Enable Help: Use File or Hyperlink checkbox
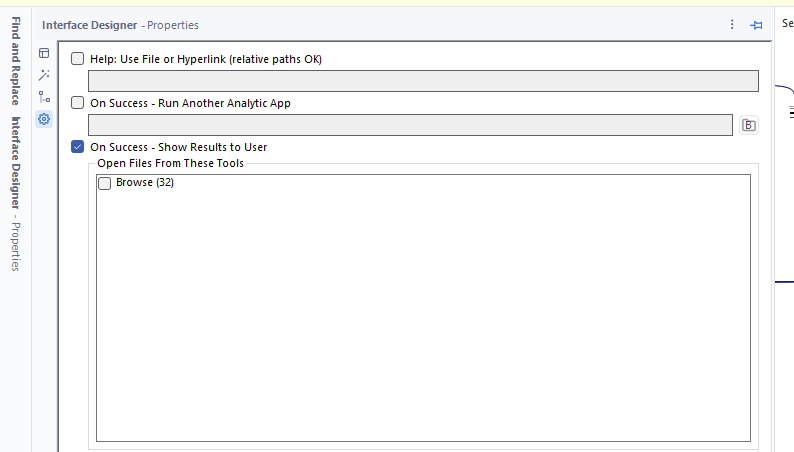Image resolution: width=794 pixels, height=452 pixels. 78,59
